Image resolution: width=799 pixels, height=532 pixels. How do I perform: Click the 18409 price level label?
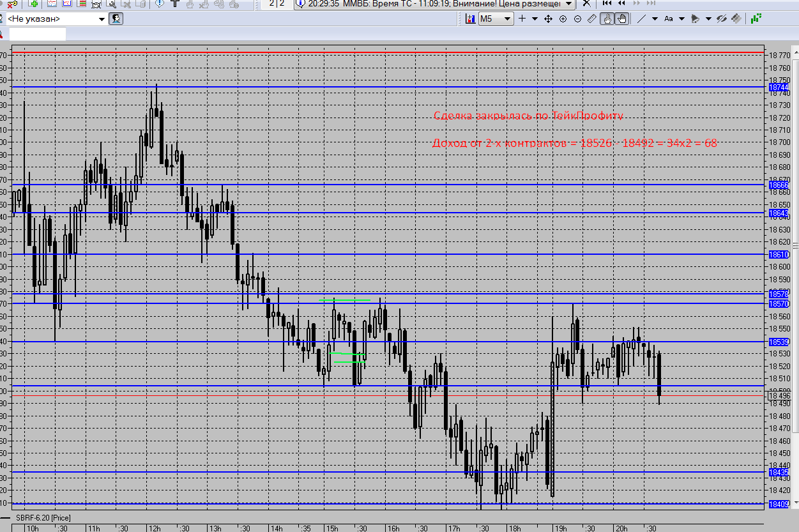(779, 504)
